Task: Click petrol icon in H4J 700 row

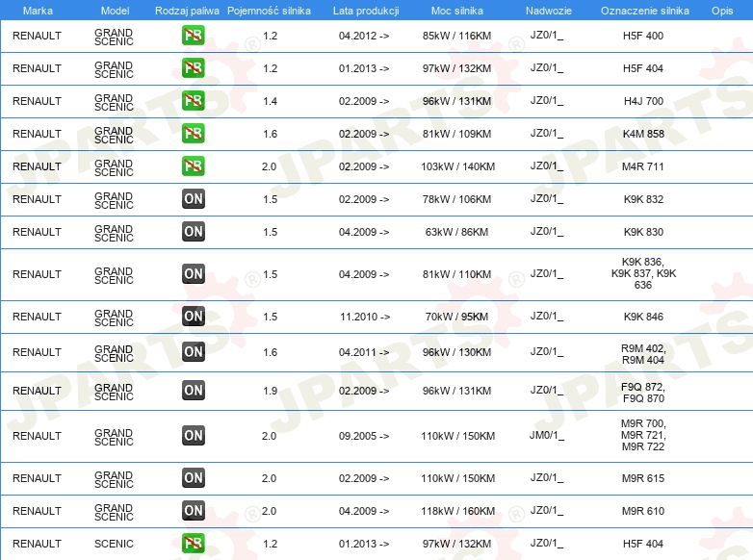Action: click(193, 101)
